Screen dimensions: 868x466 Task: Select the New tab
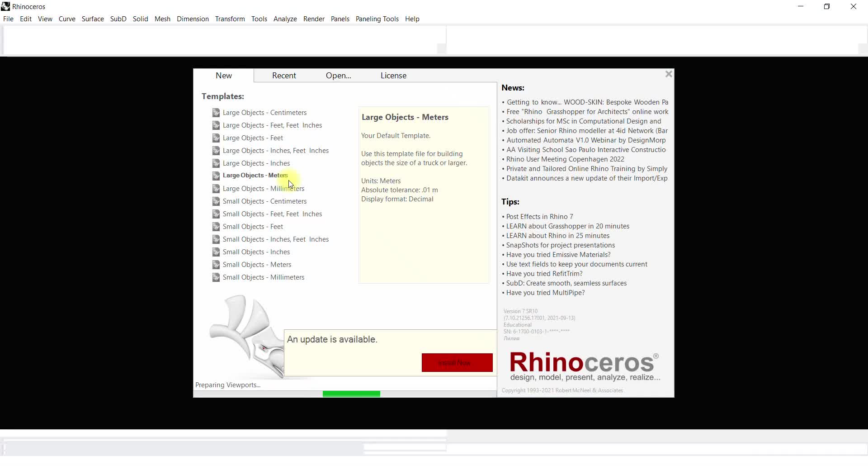(224, 76)
